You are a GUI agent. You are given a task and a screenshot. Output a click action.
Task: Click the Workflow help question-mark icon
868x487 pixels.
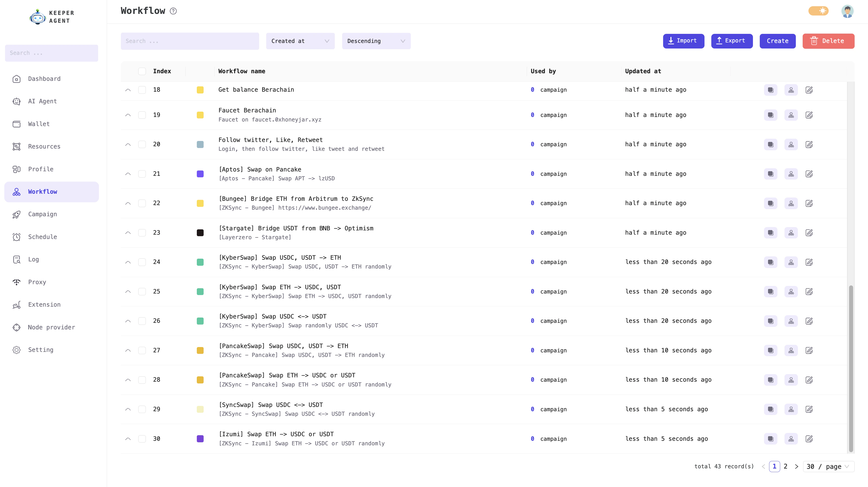coord(173,11)
